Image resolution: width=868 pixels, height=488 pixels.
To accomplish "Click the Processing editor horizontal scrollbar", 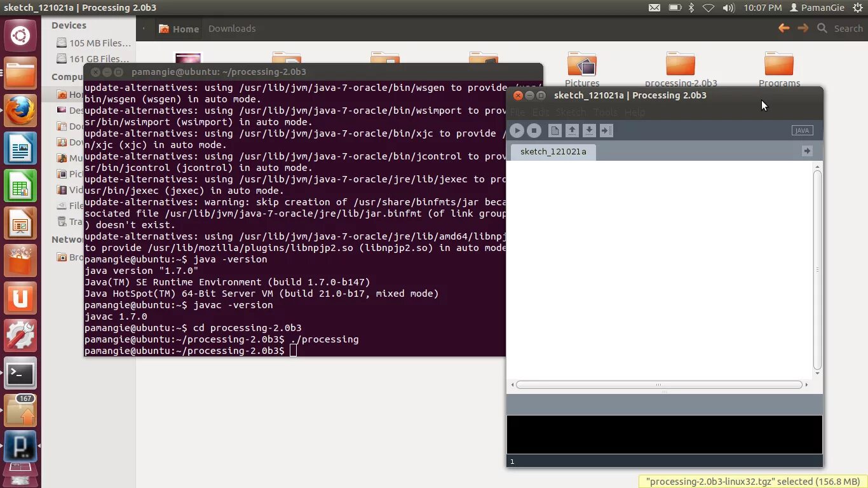I will pos(659,384).
